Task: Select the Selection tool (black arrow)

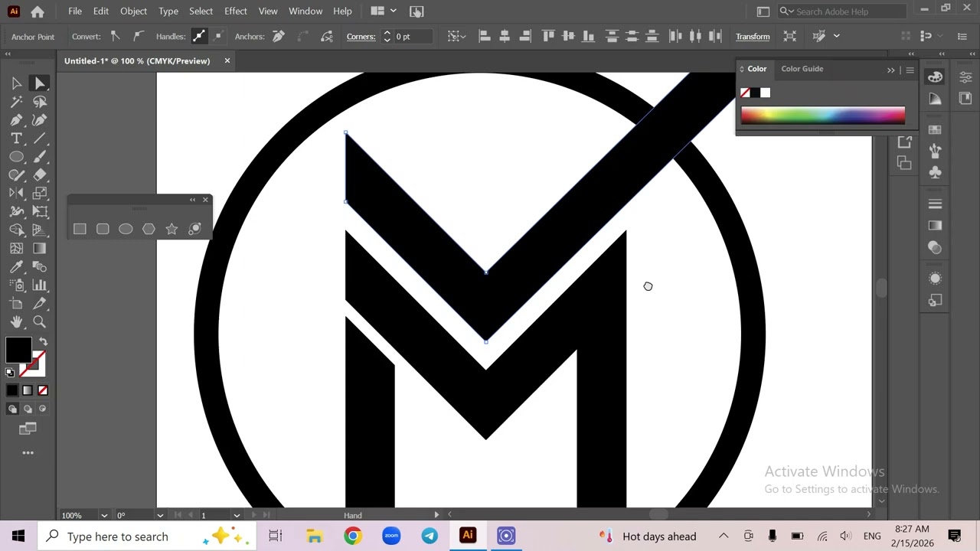Action: point(17,83)
